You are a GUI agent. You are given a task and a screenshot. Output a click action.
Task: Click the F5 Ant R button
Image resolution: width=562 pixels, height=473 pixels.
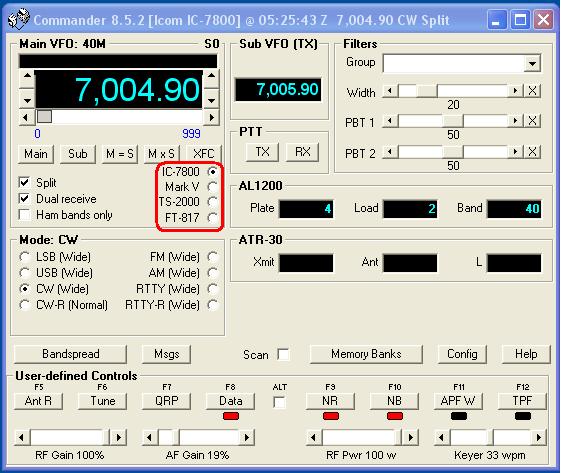(x=38, y=401)
